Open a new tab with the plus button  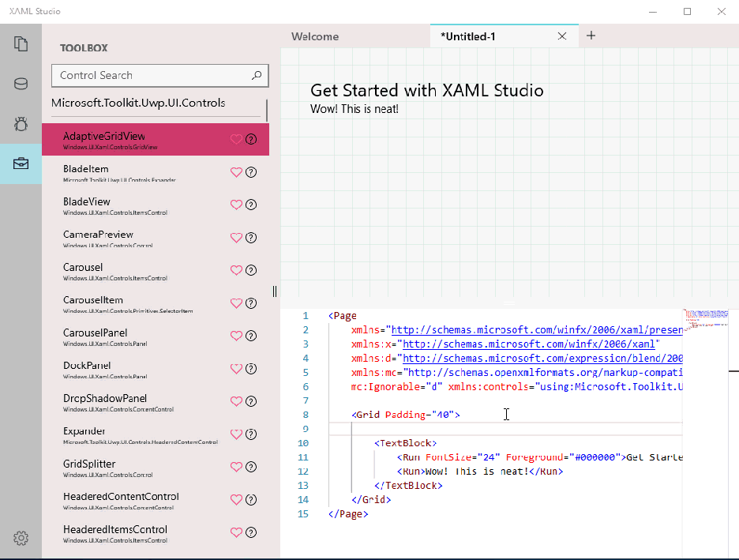(x=591, y=36)
